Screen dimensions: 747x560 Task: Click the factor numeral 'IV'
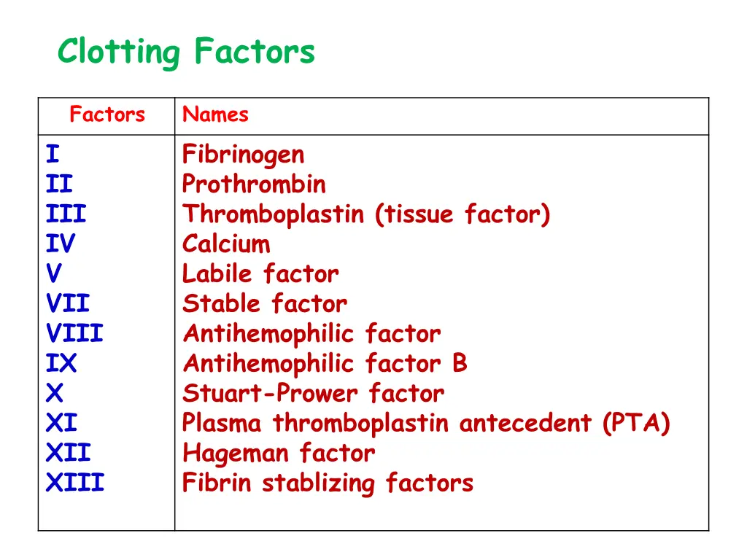coord(61,244)
